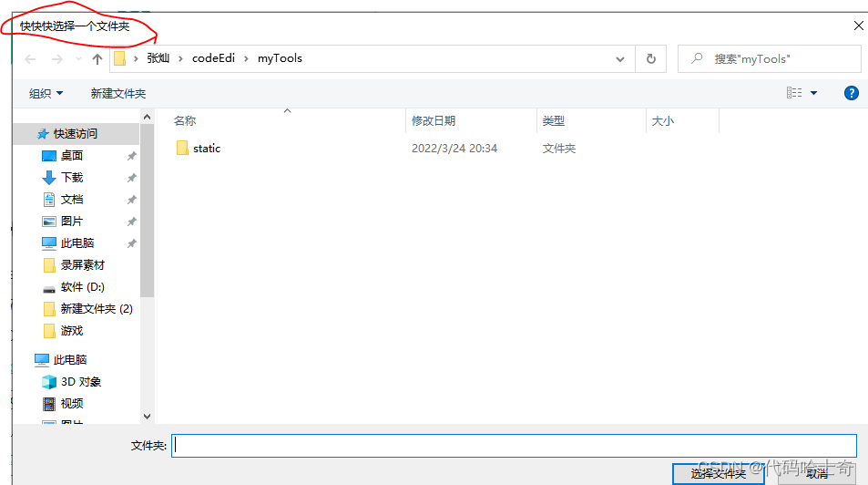
Task: Click the pin icon beside 图片
Action: click(132, 222)
